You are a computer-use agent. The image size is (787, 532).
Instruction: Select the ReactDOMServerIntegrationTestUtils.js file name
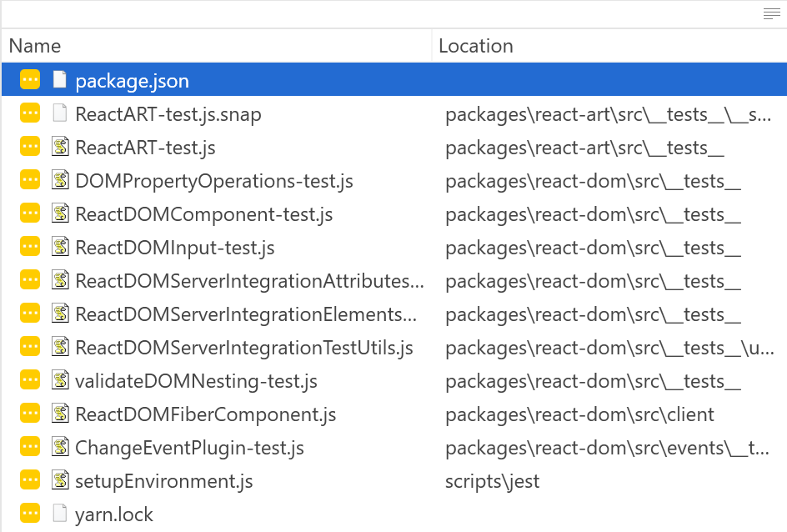tap(244, 348)
